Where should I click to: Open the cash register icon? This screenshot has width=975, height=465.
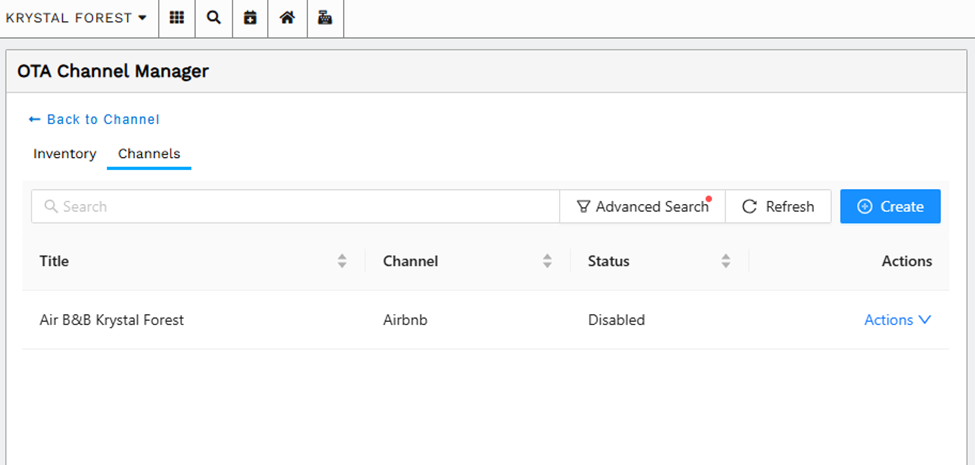tap(325, 18)
